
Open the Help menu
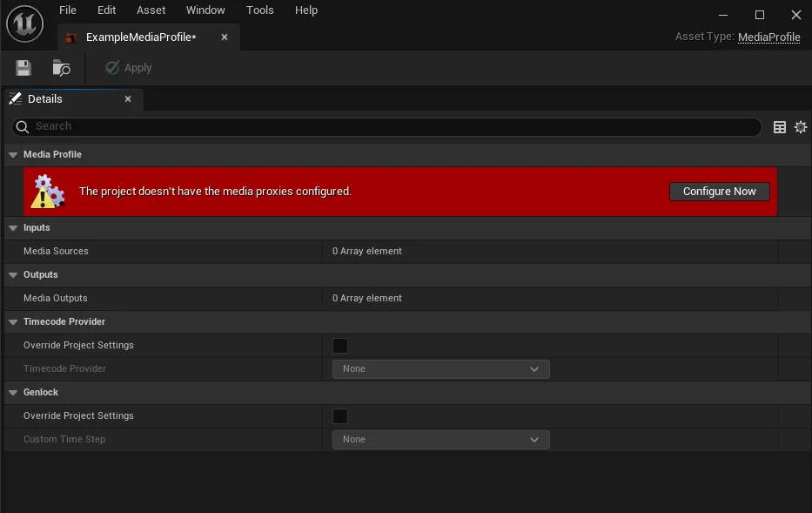point(306,10)
